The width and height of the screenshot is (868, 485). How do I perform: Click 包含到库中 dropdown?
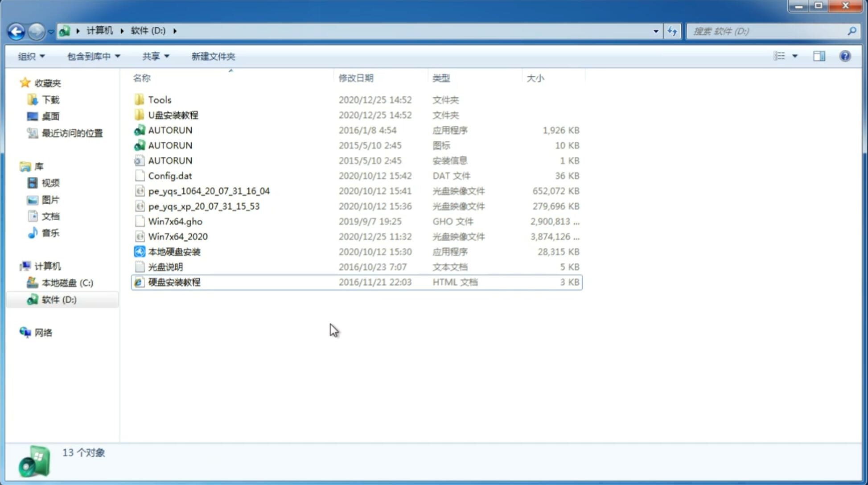coord(92,56)
